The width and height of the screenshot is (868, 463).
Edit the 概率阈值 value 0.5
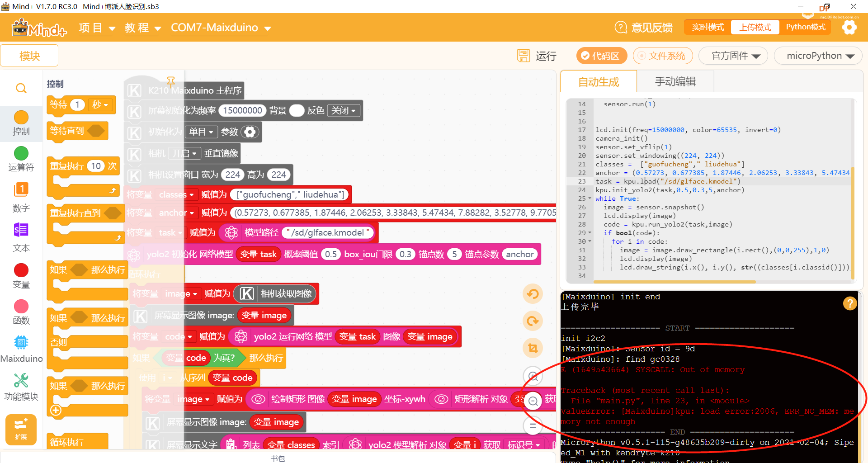331,254
